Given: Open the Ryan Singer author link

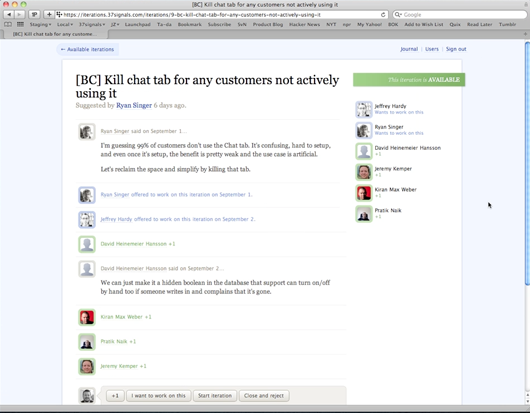Looking at the screenshot, I should click(x=134, y=105).
